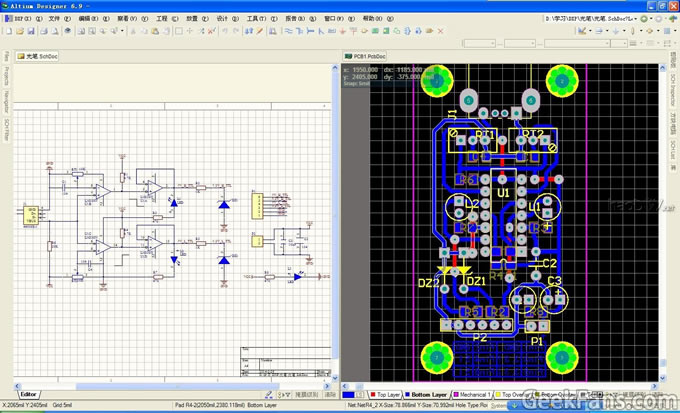Click the Editor tab below the schematic
This screenshot has width=680, height=413.
pyautogui.click(x=29, y=395)
